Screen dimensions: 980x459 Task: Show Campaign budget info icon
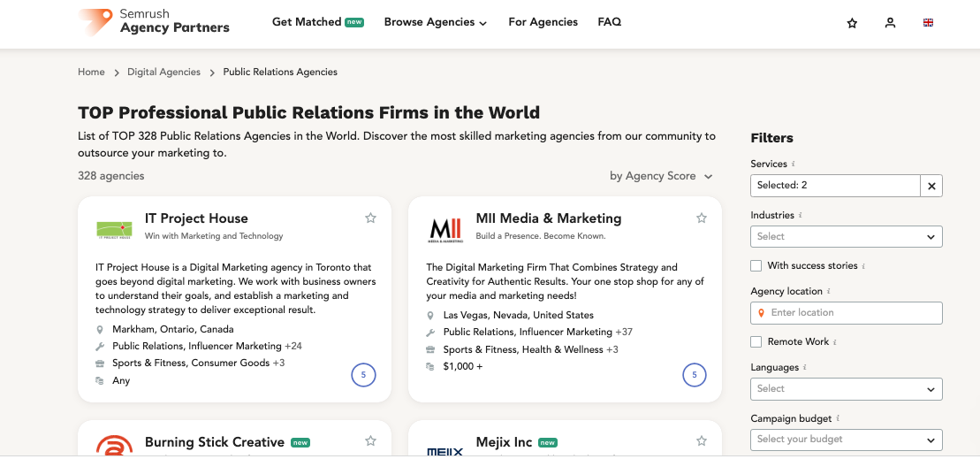click(838, 418)
